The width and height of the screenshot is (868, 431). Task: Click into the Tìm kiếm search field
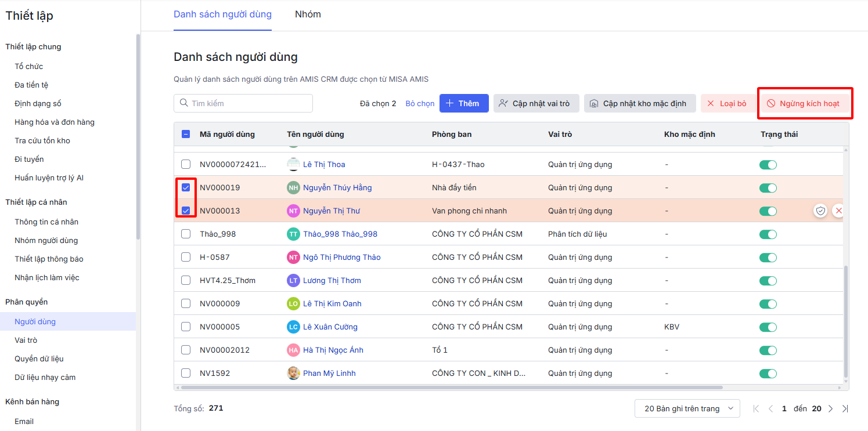pyautogui.click(x=250, y=103)
